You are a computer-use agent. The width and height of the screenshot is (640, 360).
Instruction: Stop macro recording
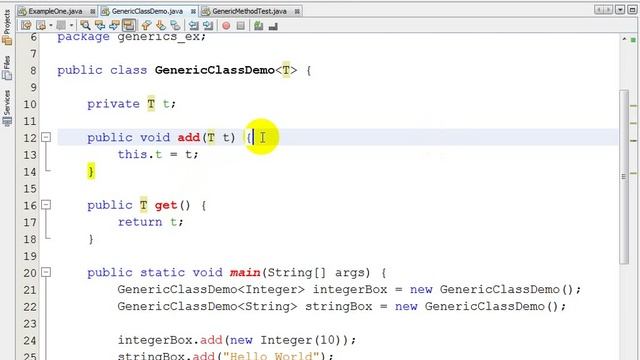pos(241,26)
